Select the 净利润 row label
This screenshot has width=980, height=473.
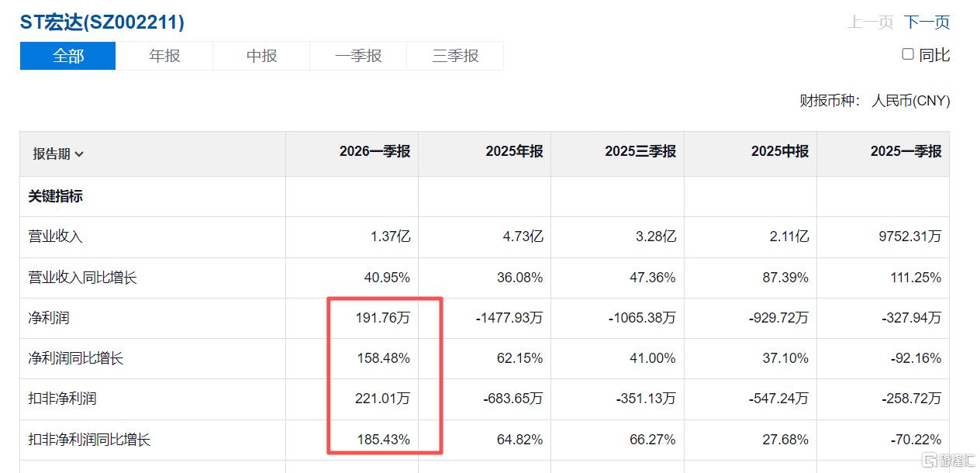49,318
